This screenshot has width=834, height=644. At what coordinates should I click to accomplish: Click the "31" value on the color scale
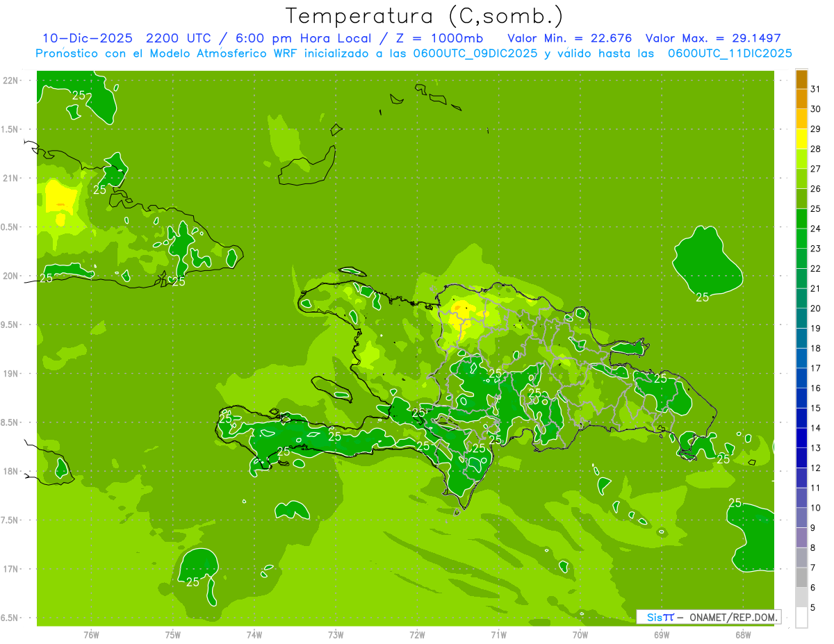click(816, 89)
